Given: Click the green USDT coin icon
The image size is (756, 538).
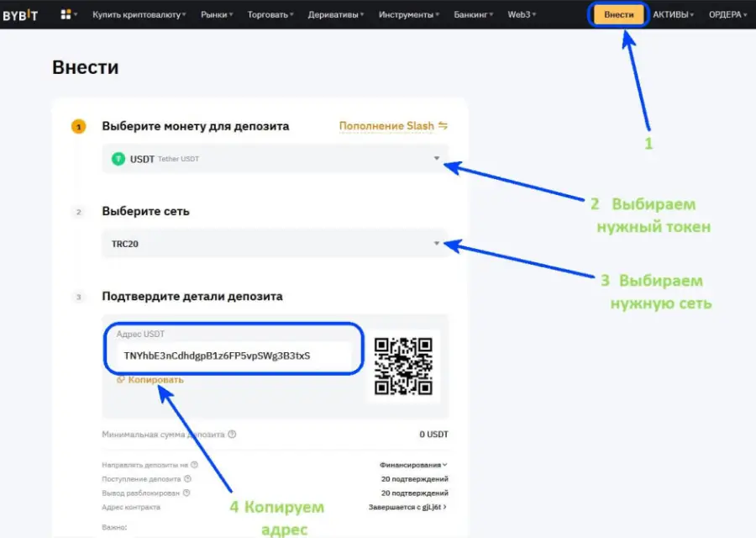Looking at the screenshot, I should tap(117, 158).
